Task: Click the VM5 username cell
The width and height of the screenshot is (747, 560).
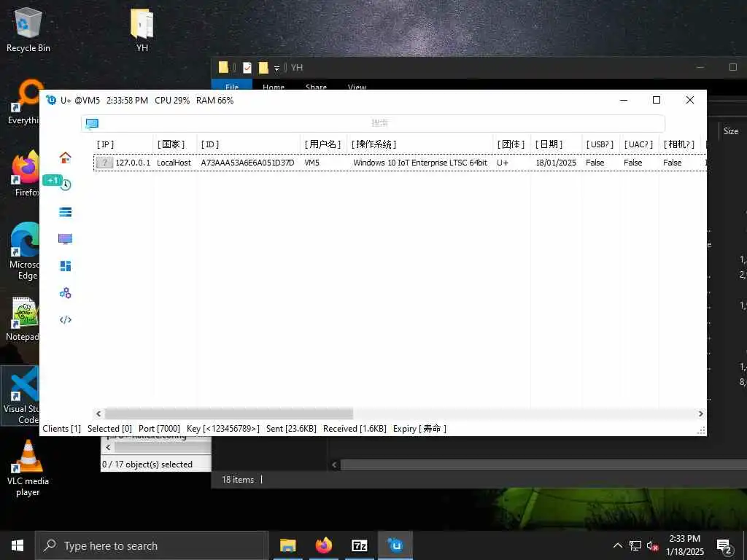Action: [312, 163]
